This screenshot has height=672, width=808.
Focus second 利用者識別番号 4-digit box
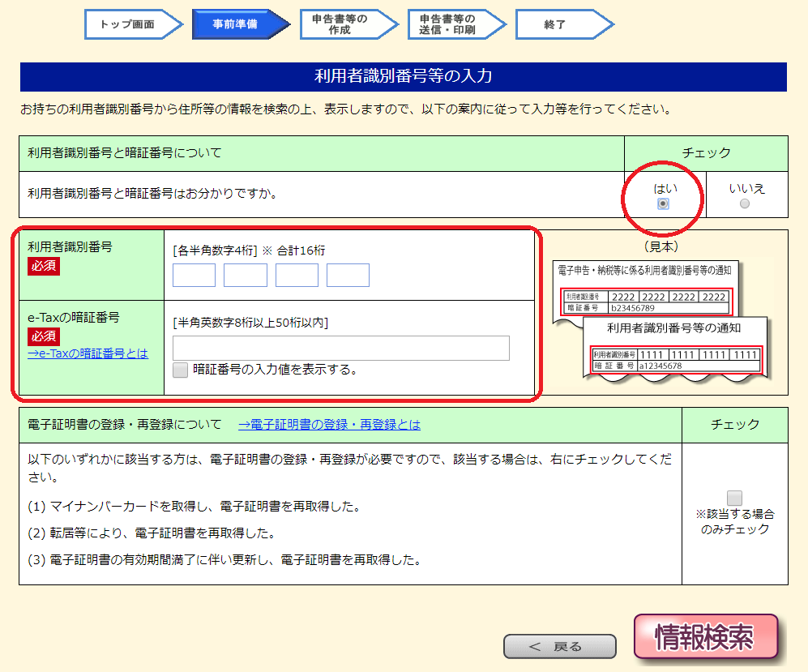point(246,275)
